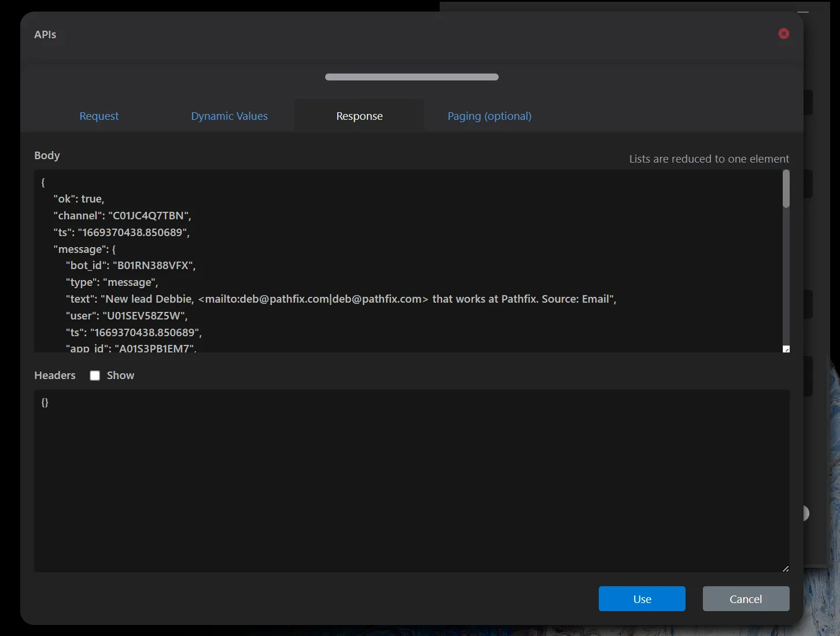
Task: Click the Headers text area resize grip
Action: (x=786, y=569)
